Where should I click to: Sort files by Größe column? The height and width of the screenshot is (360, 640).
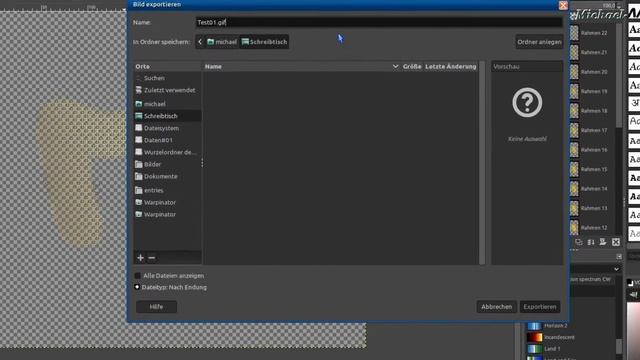click(x=412, y=67)
